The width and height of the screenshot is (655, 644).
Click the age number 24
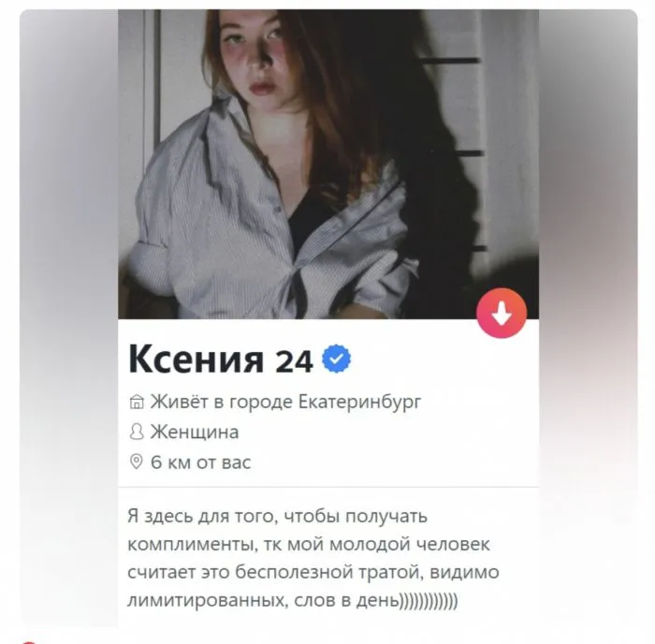294,361
